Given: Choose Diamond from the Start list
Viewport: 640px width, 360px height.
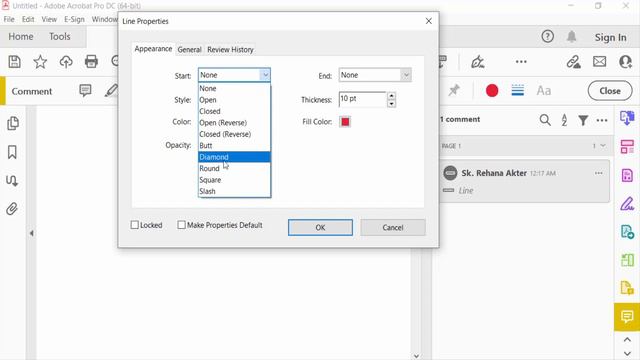Looking at the screenshot, I should pyautogui.click(x=234, y=157).
